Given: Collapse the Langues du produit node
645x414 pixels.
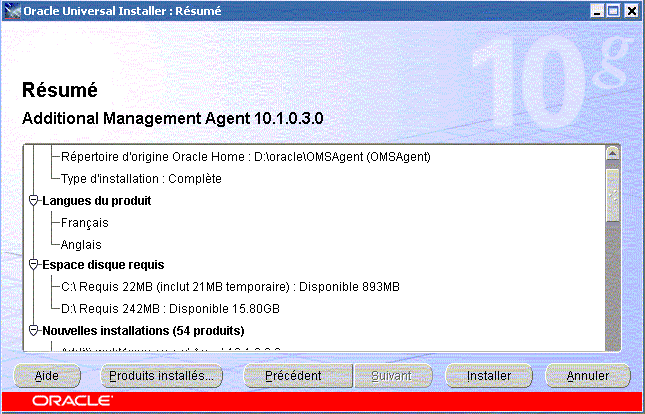Looking at the screenshot, I should [x=33, y=201].
